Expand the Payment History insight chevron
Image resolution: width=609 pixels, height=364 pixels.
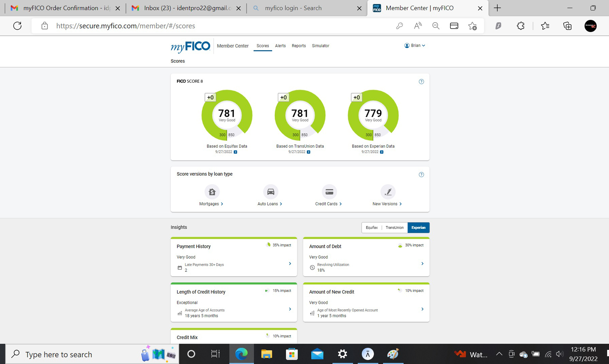290,264
